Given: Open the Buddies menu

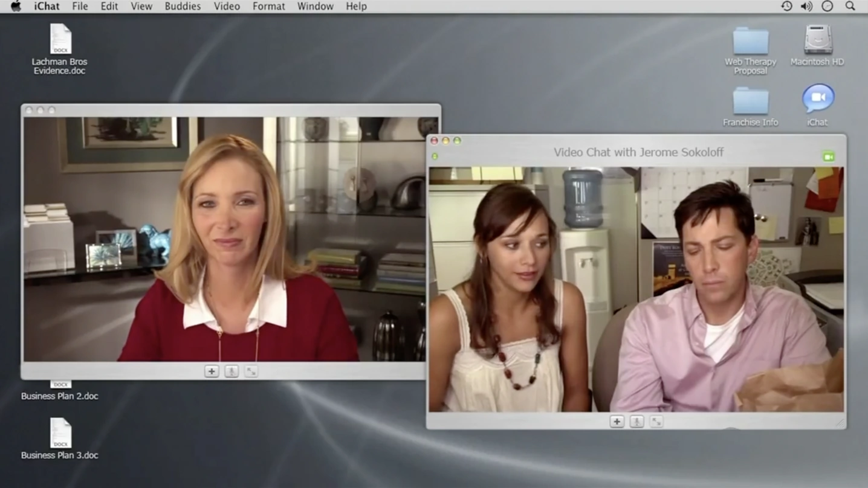Looking at the screenshot, I should pos(183,6).
